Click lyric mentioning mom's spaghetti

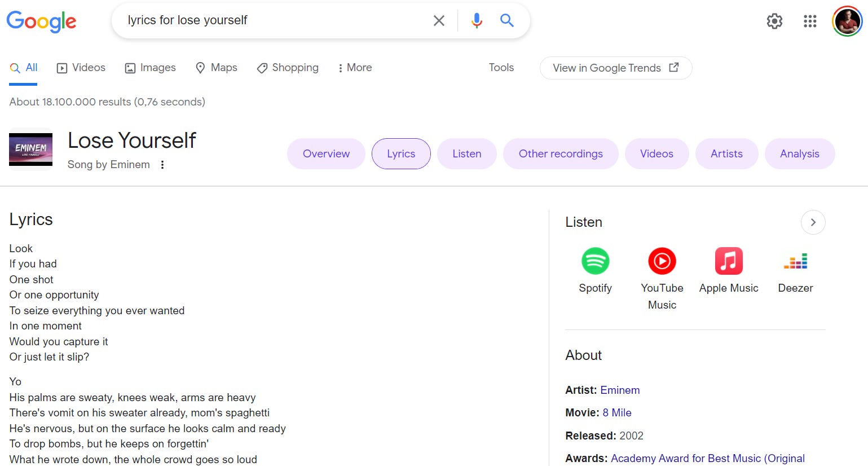[139, 413]
